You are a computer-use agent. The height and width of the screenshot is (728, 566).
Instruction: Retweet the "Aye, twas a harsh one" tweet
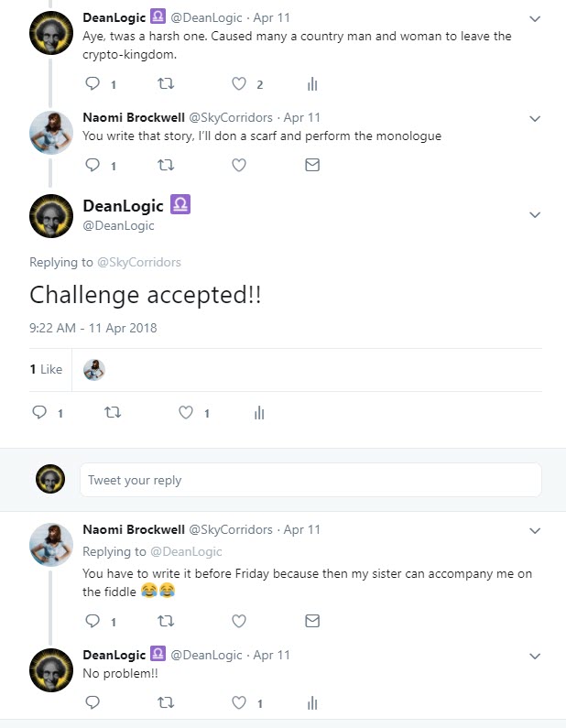coord(166,84)
